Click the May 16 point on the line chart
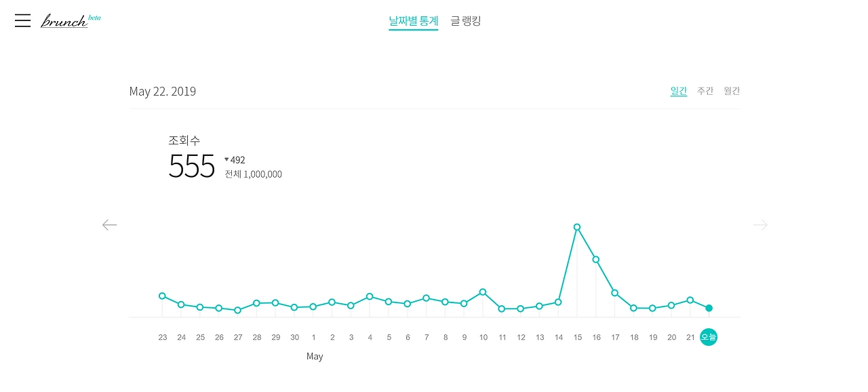The height and width of the screenshot is (392, 868). [x=596, y=259]
